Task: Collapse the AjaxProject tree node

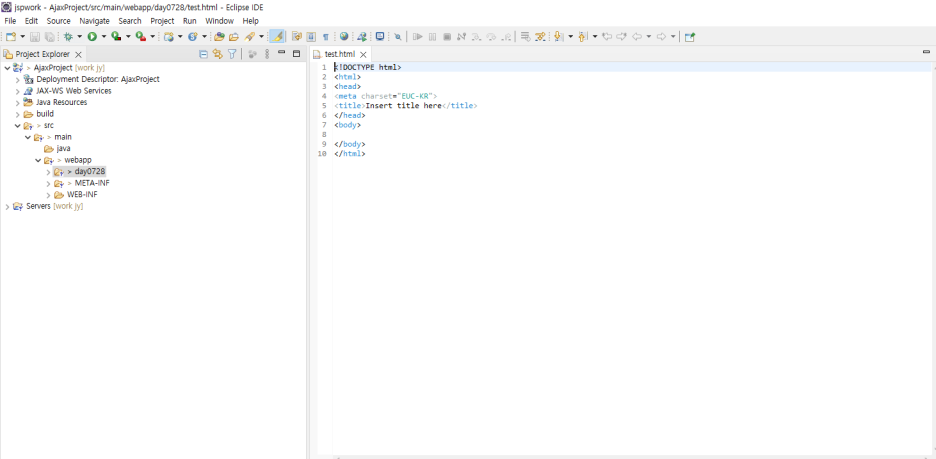Action: (x=7, y=68)
